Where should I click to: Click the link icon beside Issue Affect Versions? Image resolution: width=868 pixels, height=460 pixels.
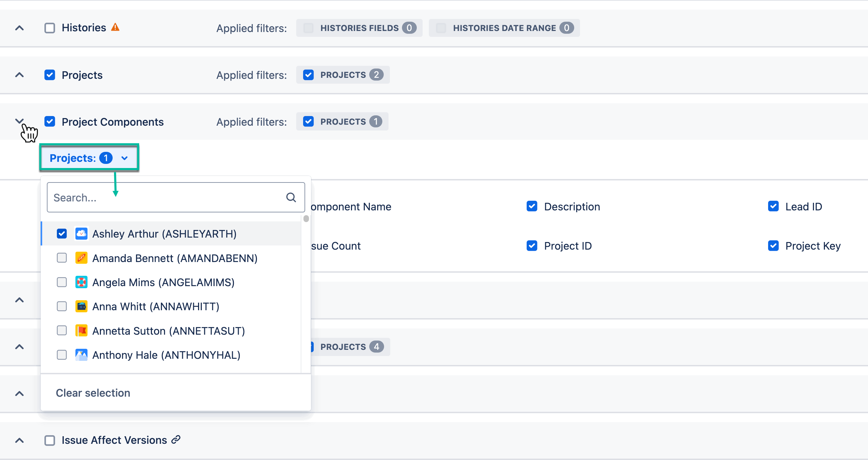pos(176,440)
